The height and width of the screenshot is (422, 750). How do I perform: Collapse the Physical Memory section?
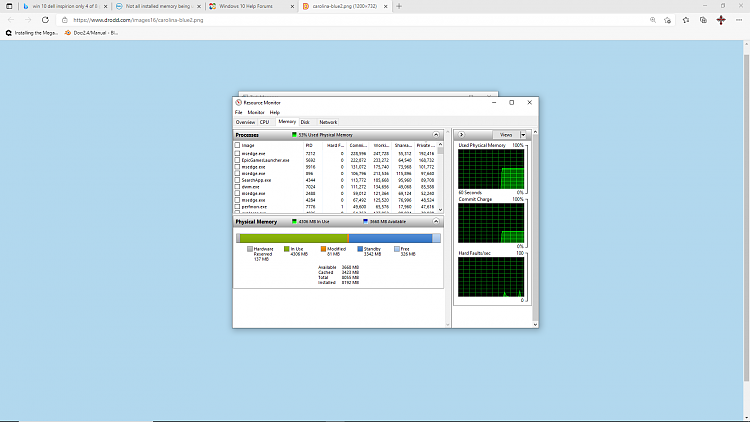click(x=436, y=222)
